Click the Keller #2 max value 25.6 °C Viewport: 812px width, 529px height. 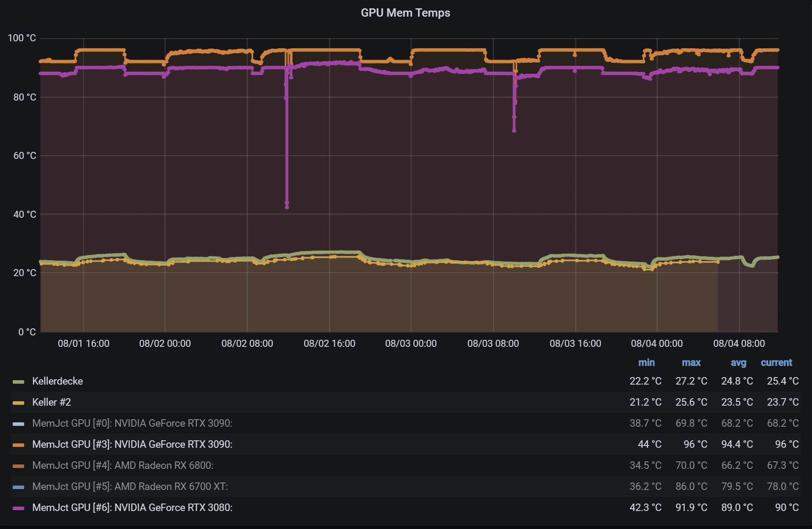[691, 402]
